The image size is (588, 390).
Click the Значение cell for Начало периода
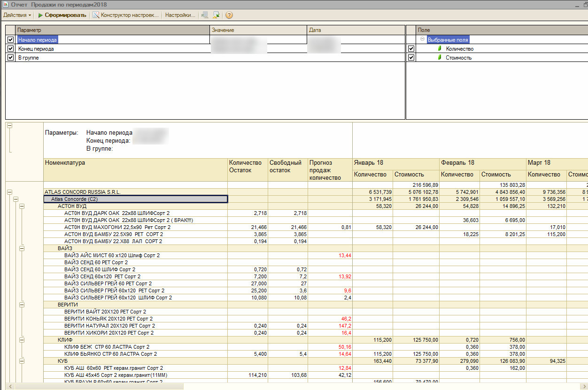pyautogui.click(x=258, y=40)
